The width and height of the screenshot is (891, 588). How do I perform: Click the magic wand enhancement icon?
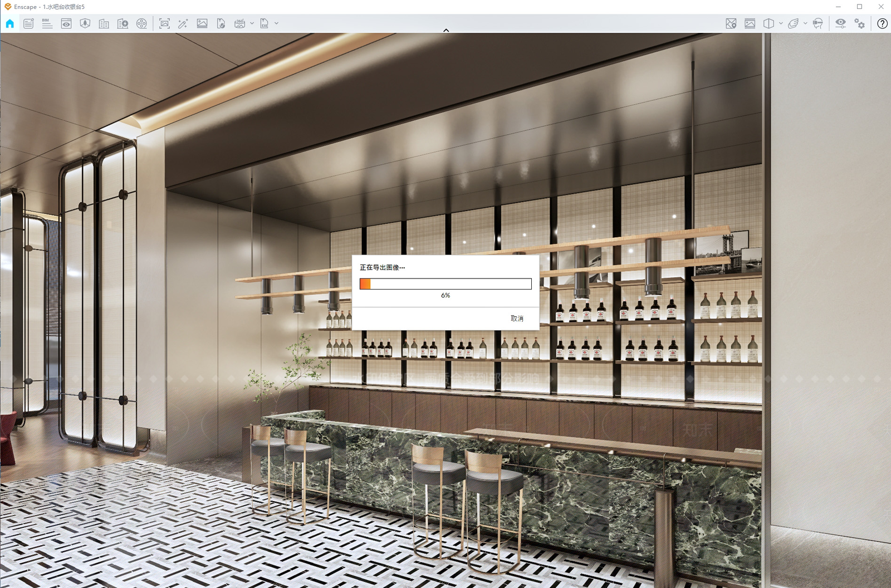183,23
